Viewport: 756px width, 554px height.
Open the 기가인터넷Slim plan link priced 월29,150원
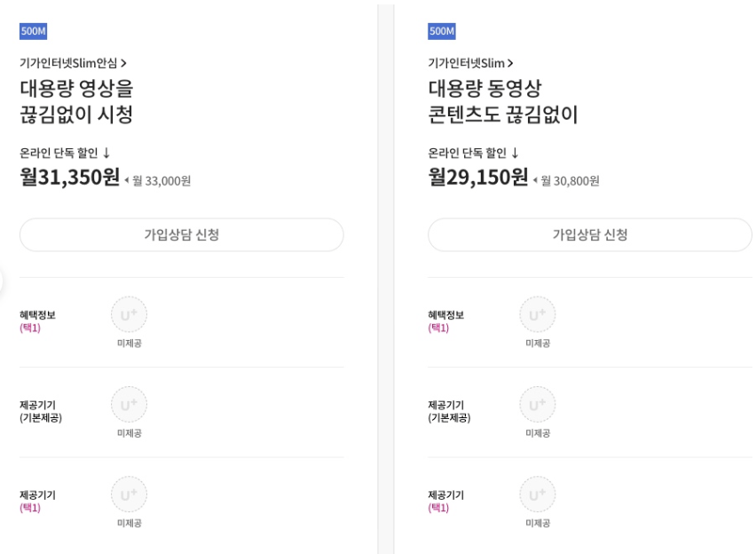click(x=470, y=63)
